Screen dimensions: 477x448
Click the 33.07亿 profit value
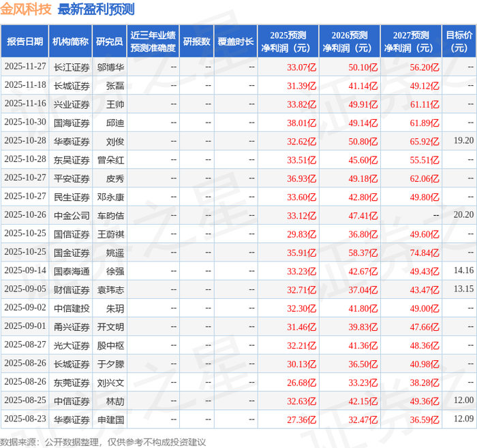click(301, 67)
